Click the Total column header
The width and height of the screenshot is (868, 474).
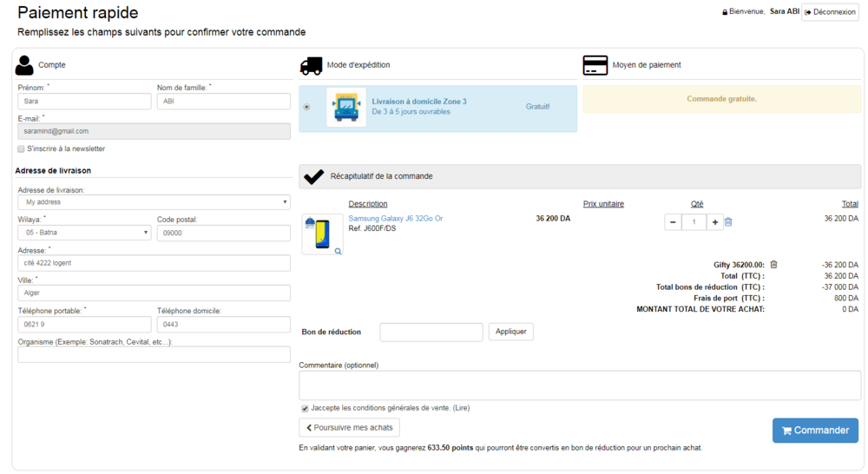[x=850, y=204]
